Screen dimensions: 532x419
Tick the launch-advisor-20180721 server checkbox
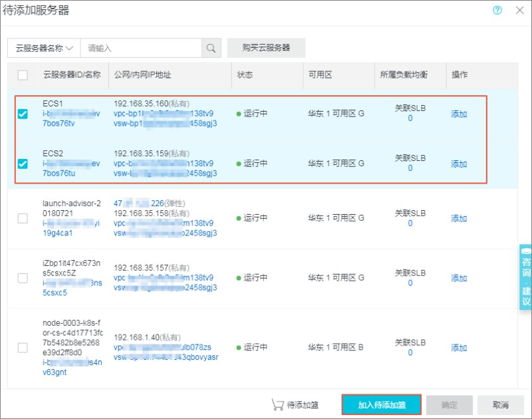click(x=23, y=218)
